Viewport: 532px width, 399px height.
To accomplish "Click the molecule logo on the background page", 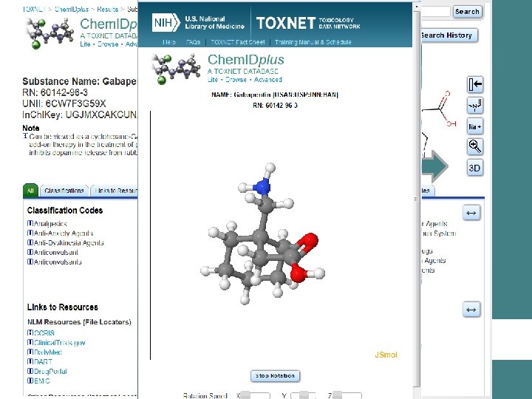I will coord(50,33).
